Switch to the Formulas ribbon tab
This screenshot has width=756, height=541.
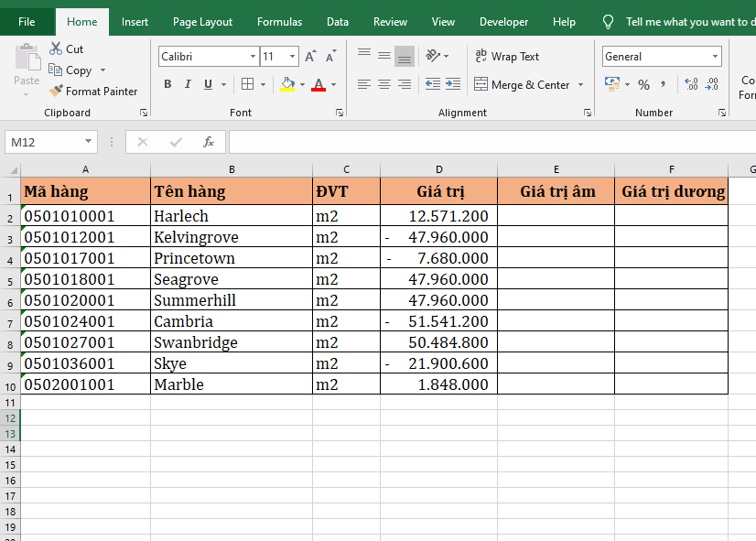[279, 22]
